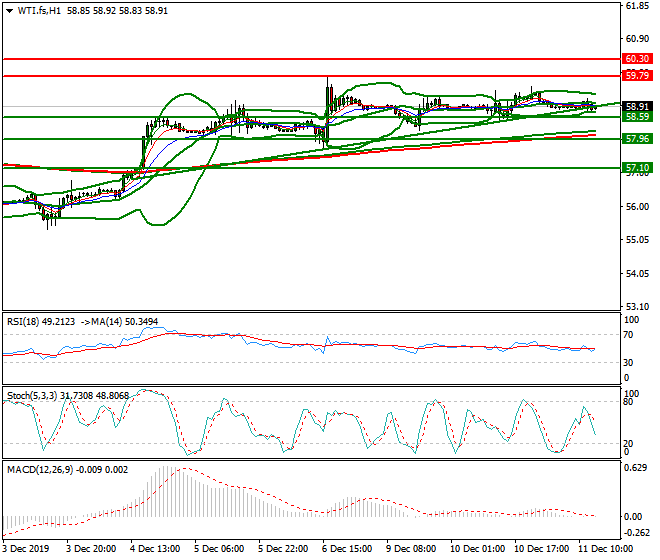
Task: Select the WTI.fs,H1 symbol title text
Action: (x=39, y=11)
